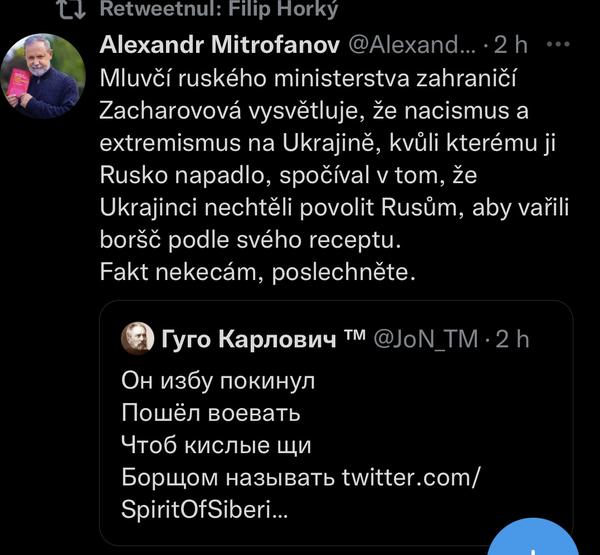Click Alexandr Mitrofanov's profile picture
This screenshot has height=555, width=600.
tap(42, 77)
